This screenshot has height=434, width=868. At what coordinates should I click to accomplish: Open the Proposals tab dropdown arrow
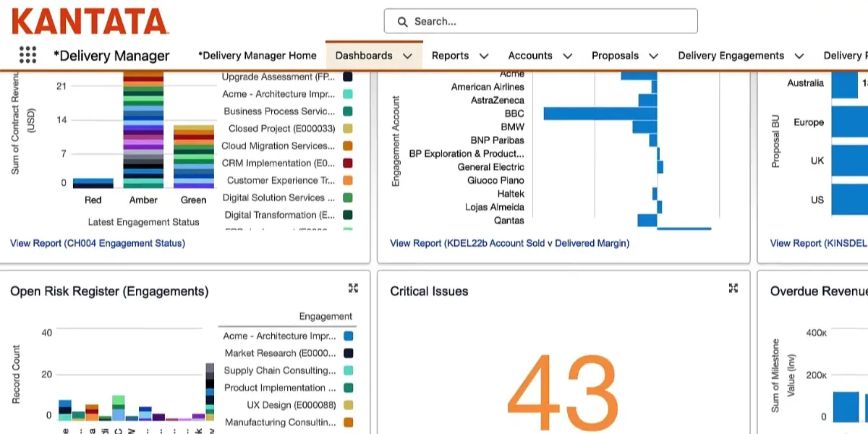654,56
